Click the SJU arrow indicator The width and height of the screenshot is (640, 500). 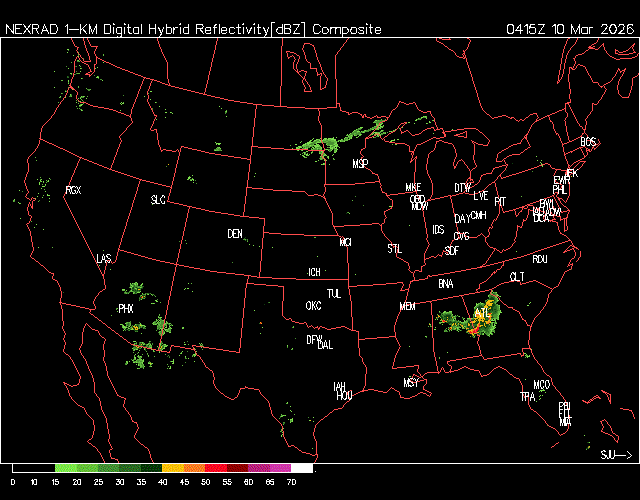tap(615, 454)
